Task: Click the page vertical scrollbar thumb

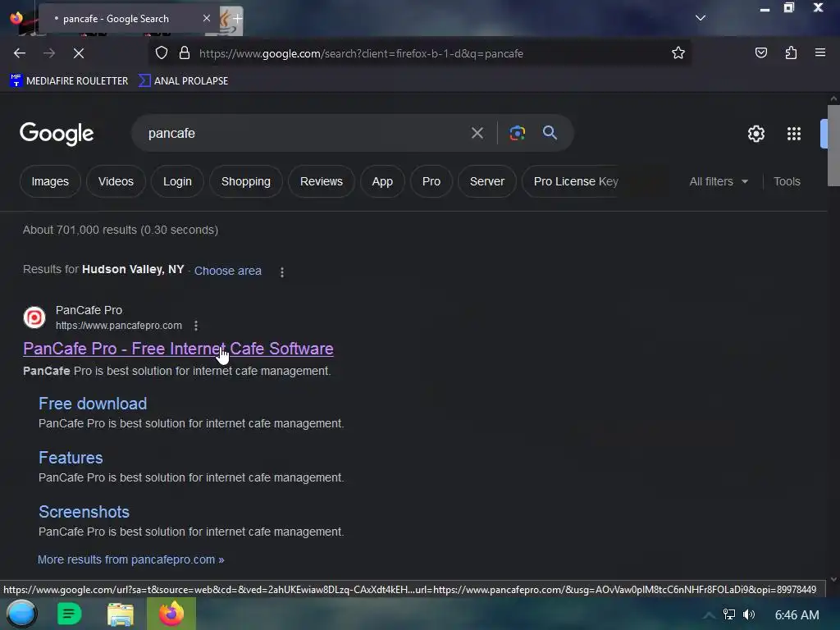Action: pyautogui.click(x=833, y=146)
